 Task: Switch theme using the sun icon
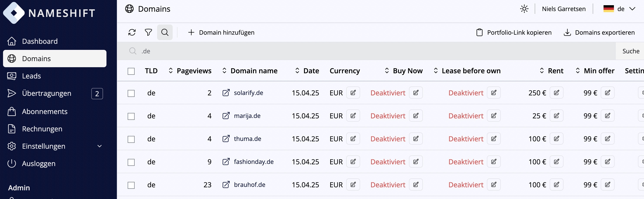pos(524,9)
